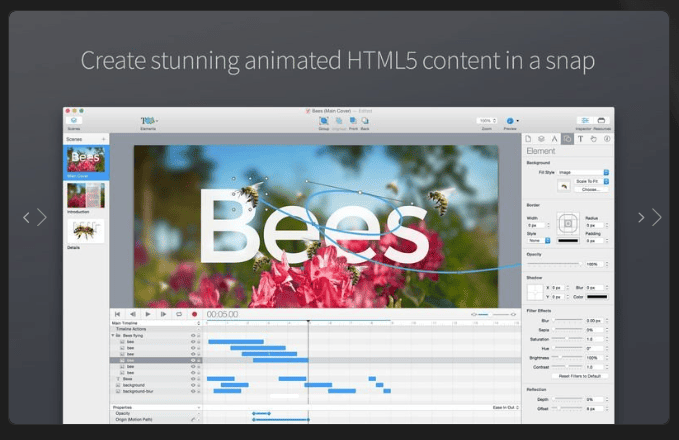Toggle the red Record button
The width and height of the screenshot is (679, 440).
[194, 314]
